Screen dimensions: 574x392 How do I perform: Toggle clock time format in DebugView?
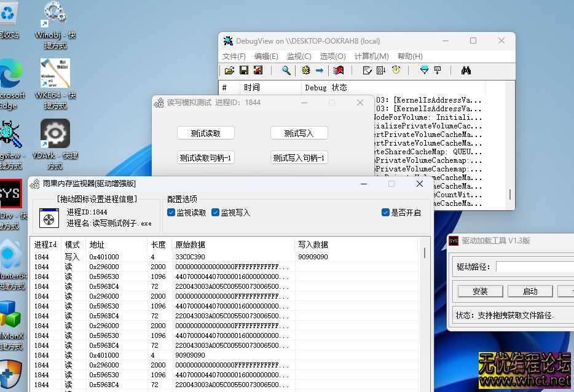(395, 70)
